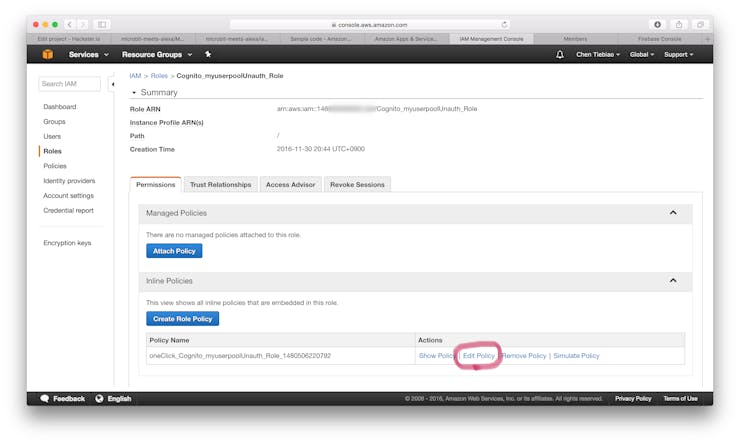This screenshot has height=444, width=740.
Task: Click the Remove Policy link
Action: 524,356
